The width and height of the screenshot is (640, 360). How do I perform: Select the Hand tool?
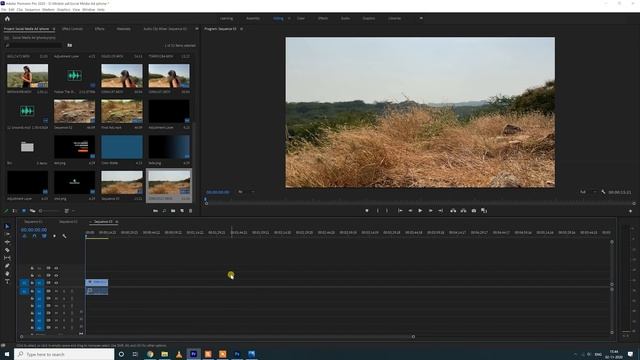(x=7, y=273)
